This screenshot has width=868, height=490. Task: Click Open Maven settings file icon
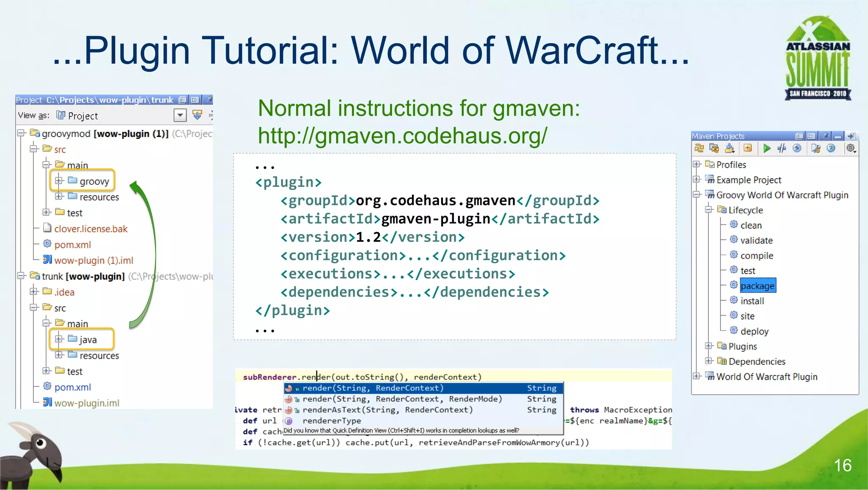point(815,148)
